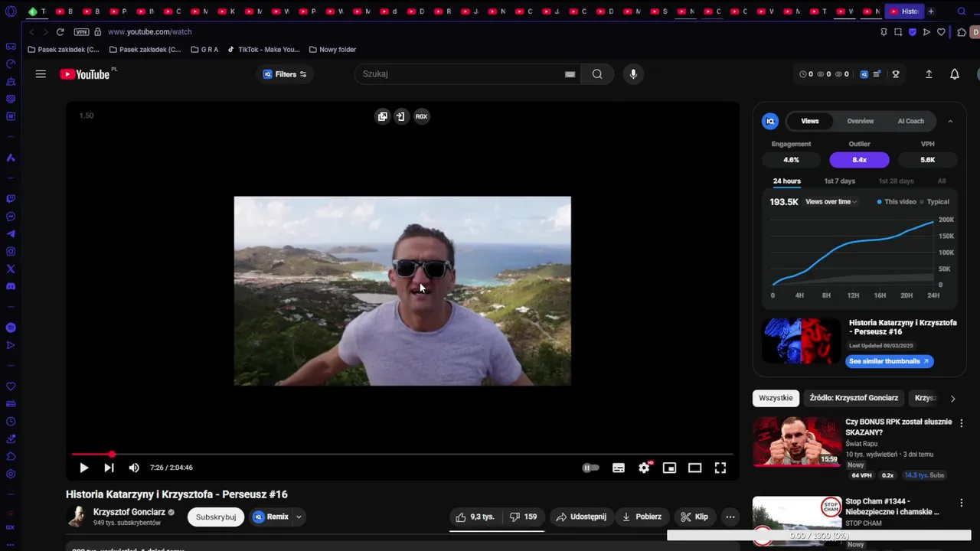Open the notifications bell
Image resolution: width=980 pixels, height=551 pixels.
tap(955, 74)
